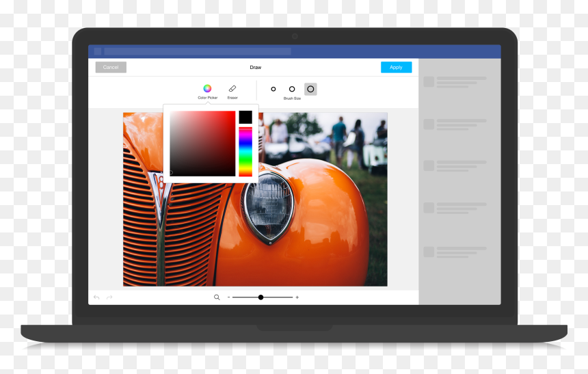588x374 pixels.
Task: Click the zoom slider handle
Action: (x=260, y=297)
